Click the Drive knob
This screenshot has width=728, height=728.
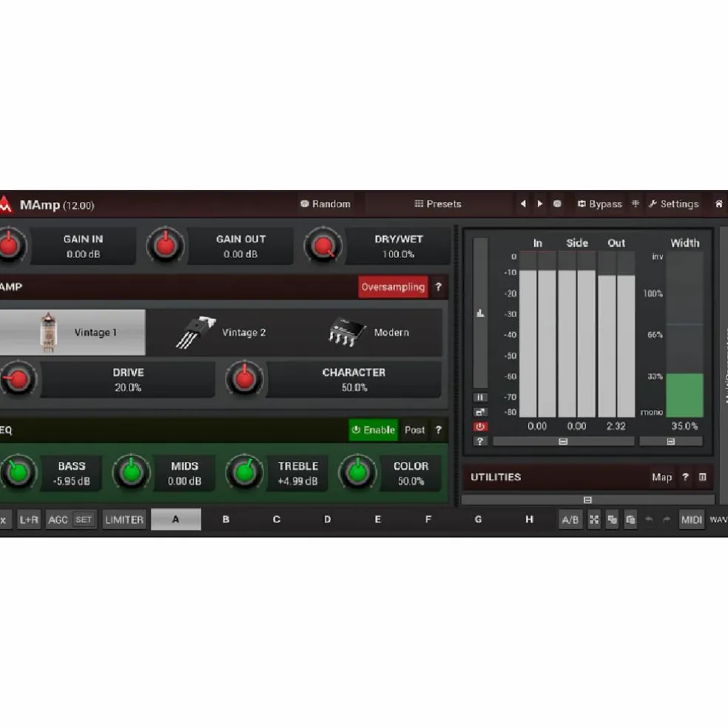click(18, 380)
